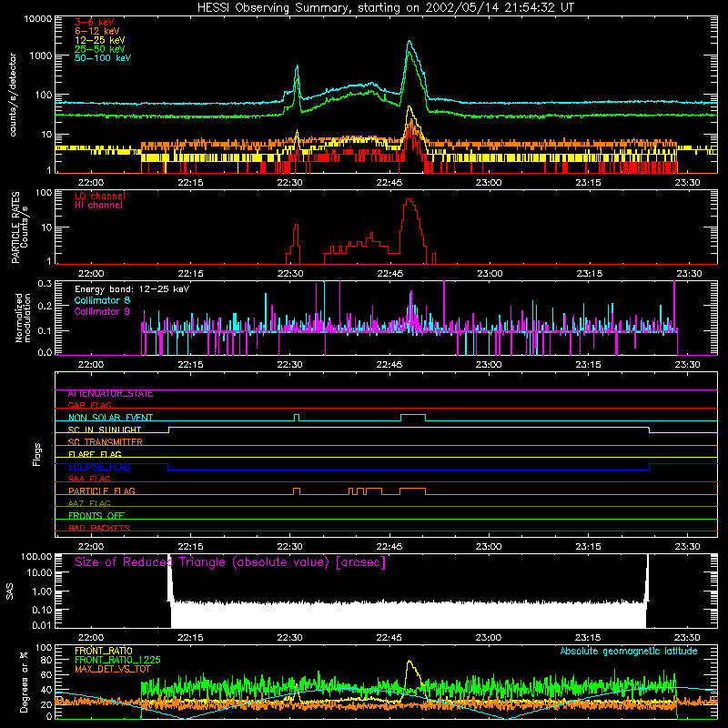Click the 22:15 tick under the flags panel

point(190,547)
